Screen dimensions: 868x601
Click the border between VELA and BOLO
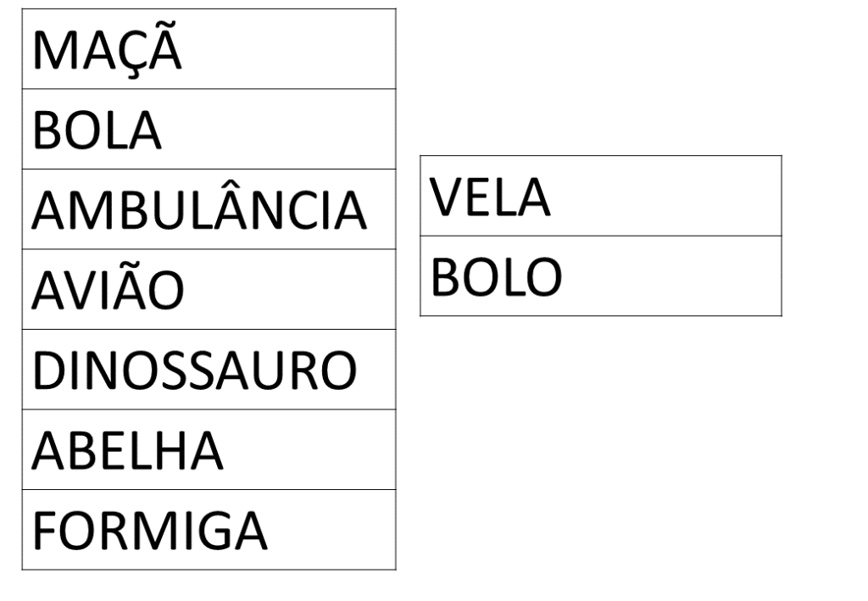pyautogui.click(x=600, y=236)
